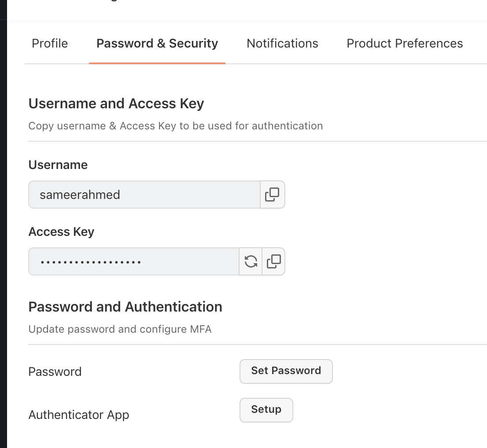The image size is (487, 448).
Task: Click the masked Access Key field
Action: coord(133,261)
